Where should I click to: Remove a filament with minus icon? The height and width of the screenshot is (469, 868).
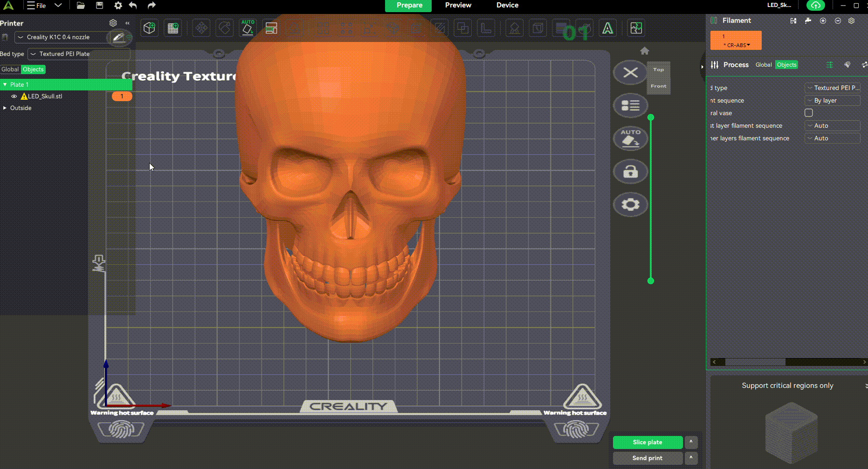838,21
